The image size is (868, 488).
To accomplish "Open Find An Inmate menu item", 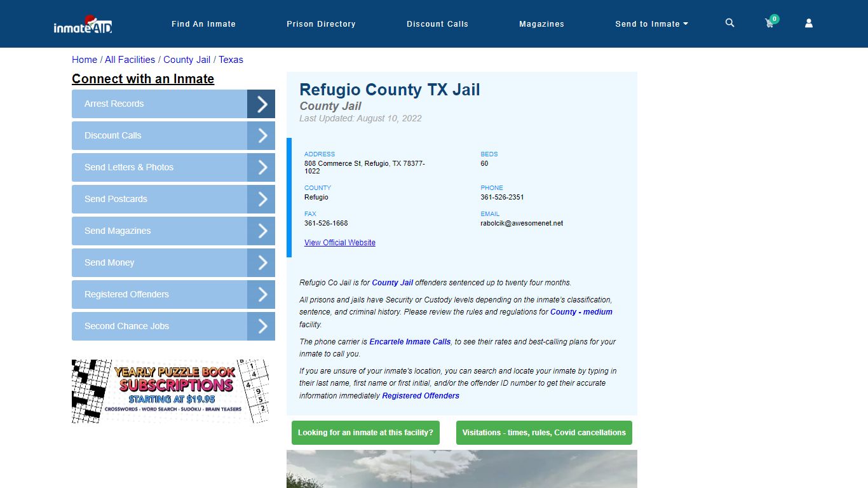I will (203, 24).
